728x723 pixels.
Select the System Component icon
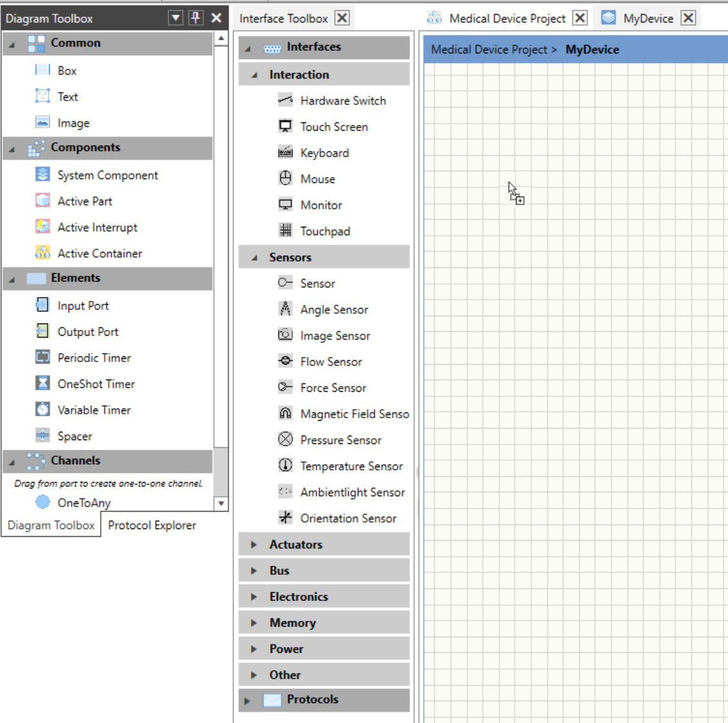tap(43, 175)
